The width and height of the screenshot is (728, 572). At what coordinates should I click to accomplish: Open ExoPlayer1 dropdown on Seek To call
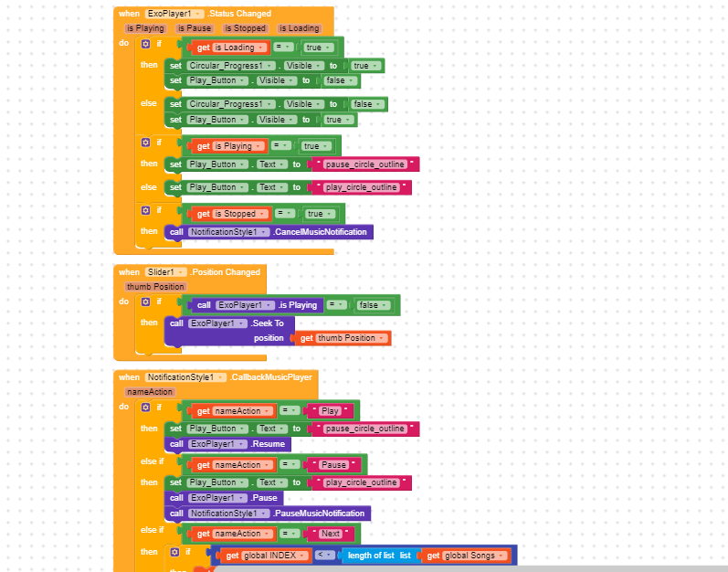tap(217, 323)
